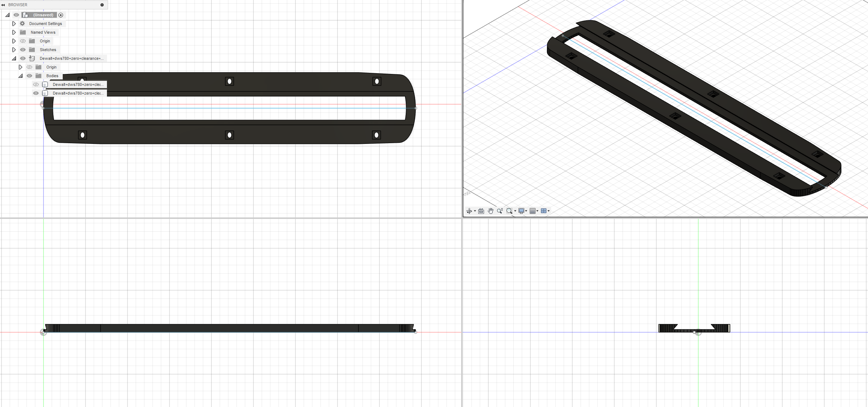Expand the Document Settings node
This screenshot has width=868, height=407.
(x=14, y=24)
